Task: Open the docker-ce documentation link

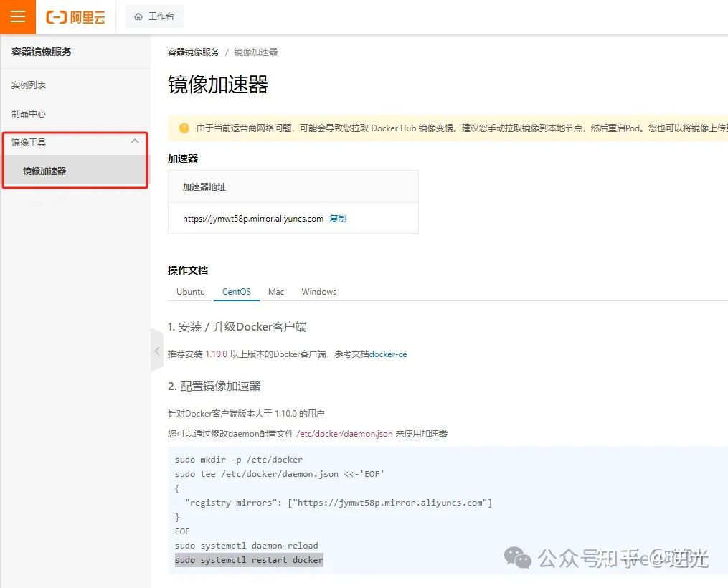Action: click(x=388, y=354)
